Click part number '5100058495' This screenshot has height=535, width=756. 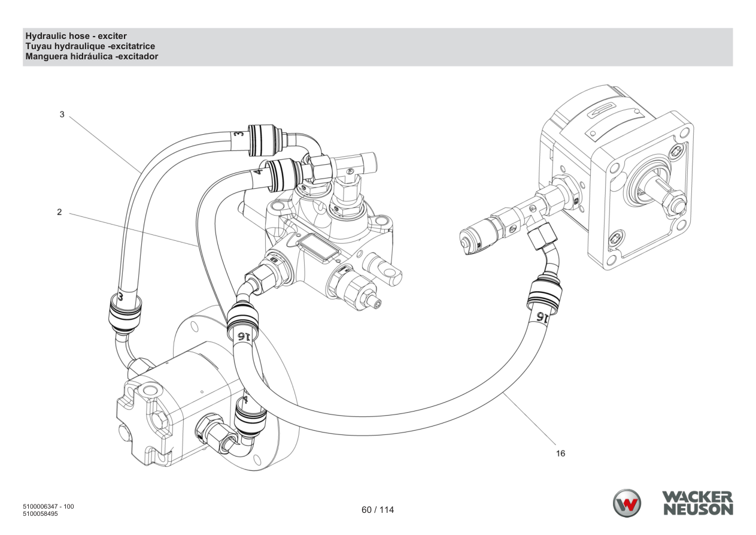pyautogui.click(x=40, y=514)
